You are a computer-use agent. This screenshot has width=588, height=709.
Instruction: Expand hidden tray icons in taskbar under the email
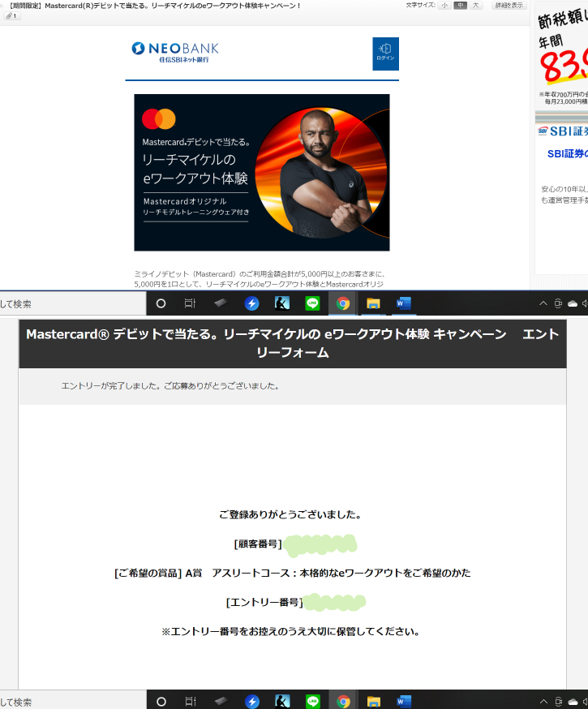point(543,304)
